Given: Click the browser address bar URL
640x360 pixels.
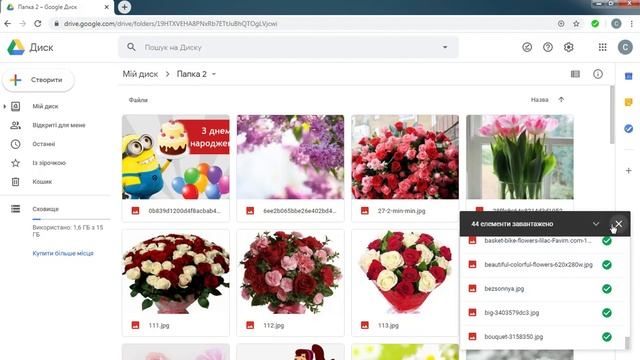Looking at the screenshot, I should click(171, 24).
